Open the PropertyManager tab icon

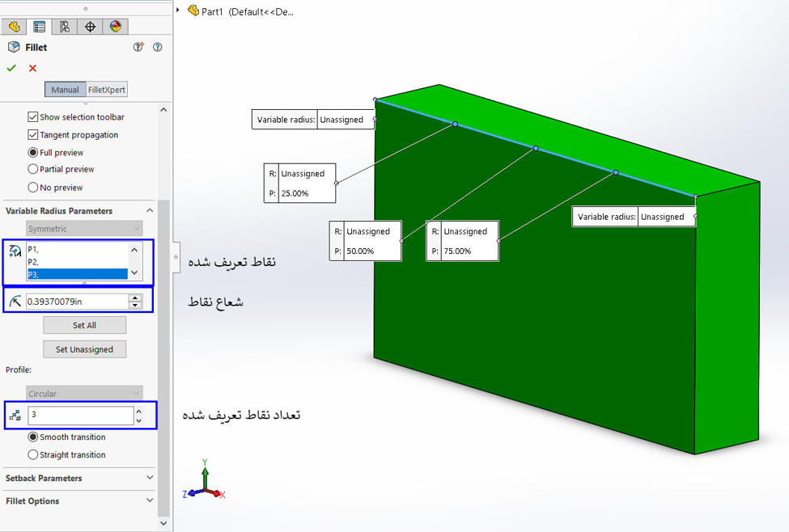click(39, 27)
